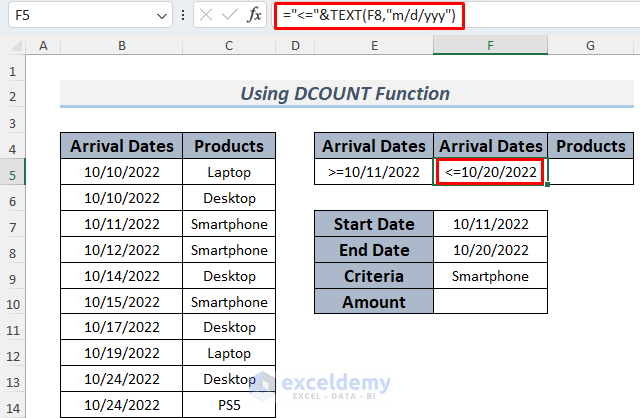The image size is (640, 418).
Task: Click the formula bar options dots handle
Action: (183, 15)
